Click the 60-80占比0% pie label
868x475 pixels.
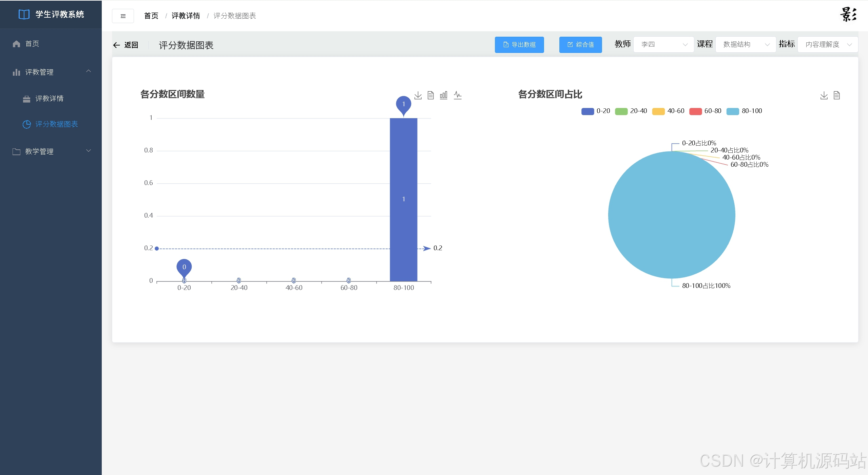click(749, 165)
